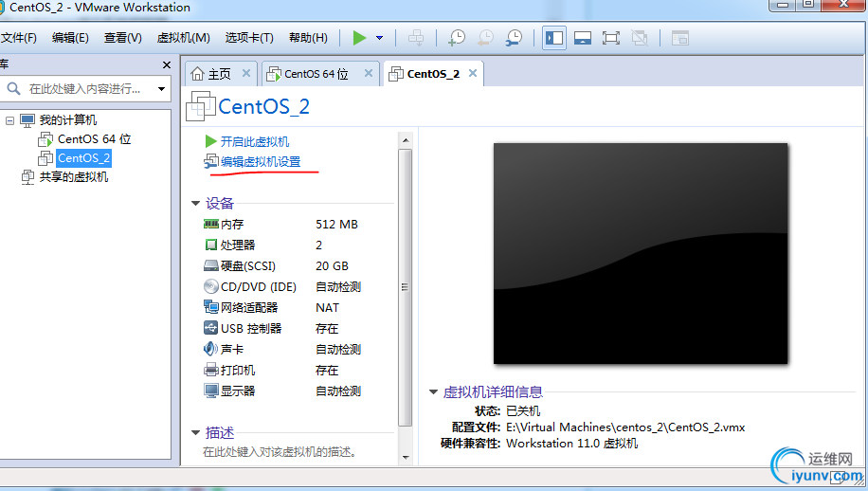Click the 网络适配器 network adapter icon

(211, 307)
